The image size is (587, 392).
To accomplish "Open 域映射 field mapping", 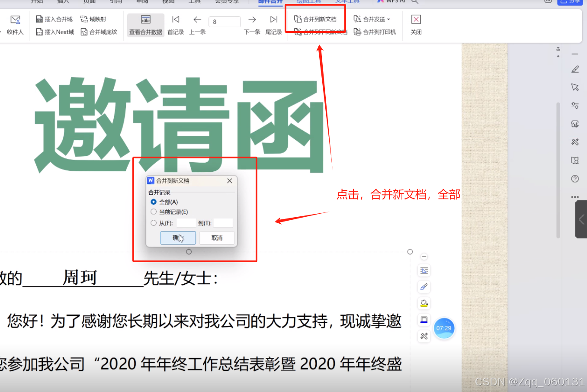I will [x=93, y=19].
